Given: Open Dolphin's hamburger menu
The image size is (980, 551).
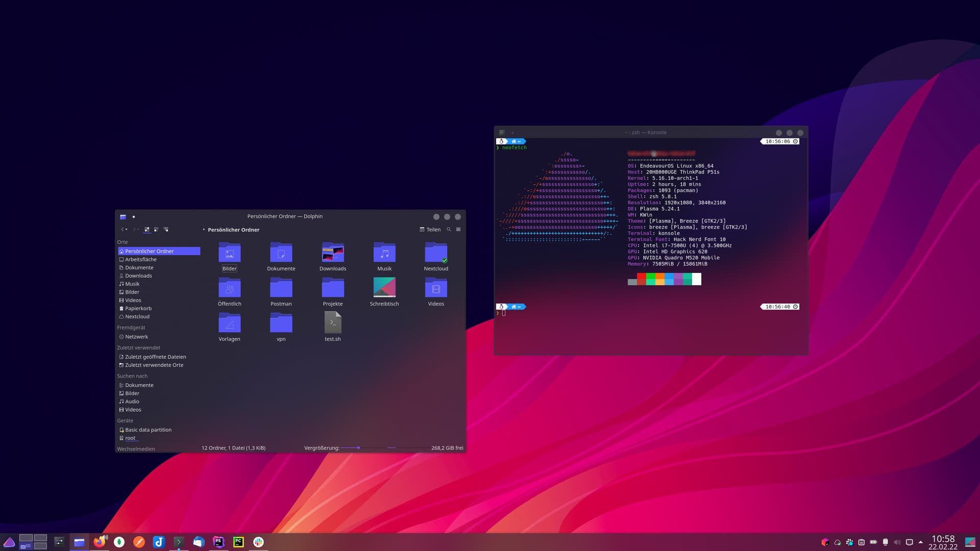Looking at the screenshot, I should 458,230.
